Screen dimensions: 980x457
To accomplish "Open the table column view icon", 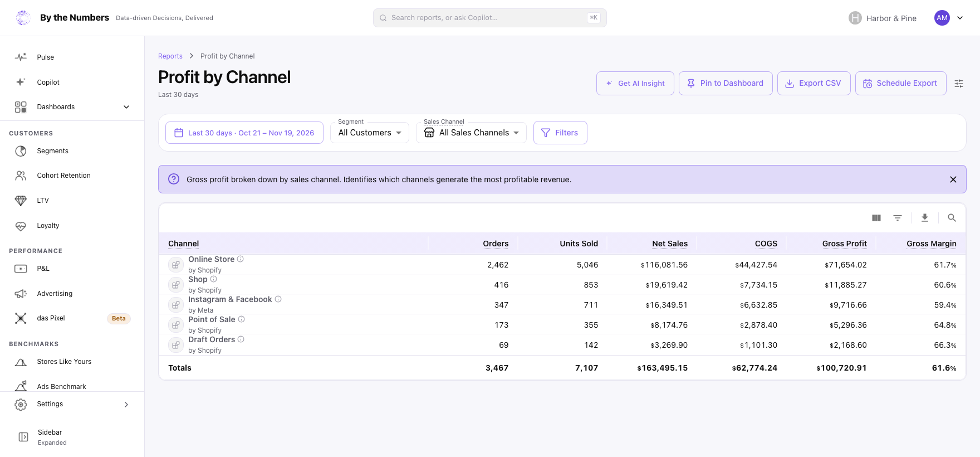I will tap(876, 218).
